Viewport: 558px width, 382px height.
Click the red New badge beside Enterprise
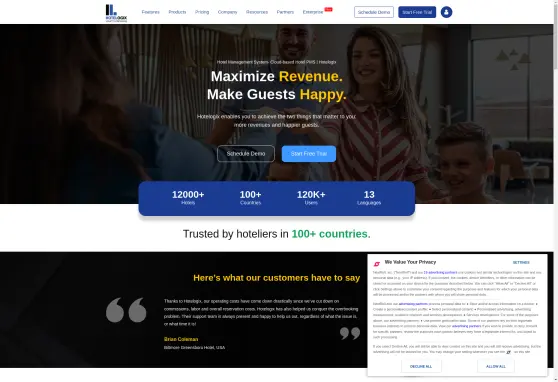tap(328, 9)
